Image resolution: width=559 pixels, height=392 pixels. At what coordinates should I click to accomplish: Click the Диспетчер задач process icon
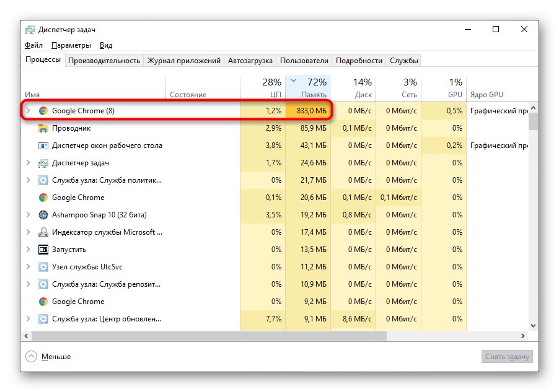43,163
